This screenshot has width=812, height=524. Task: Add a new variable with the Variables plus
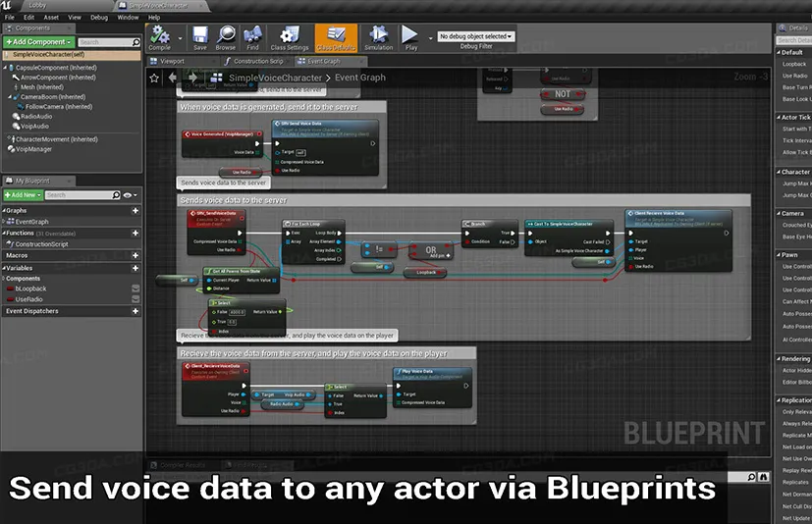[x=135, y=268]
